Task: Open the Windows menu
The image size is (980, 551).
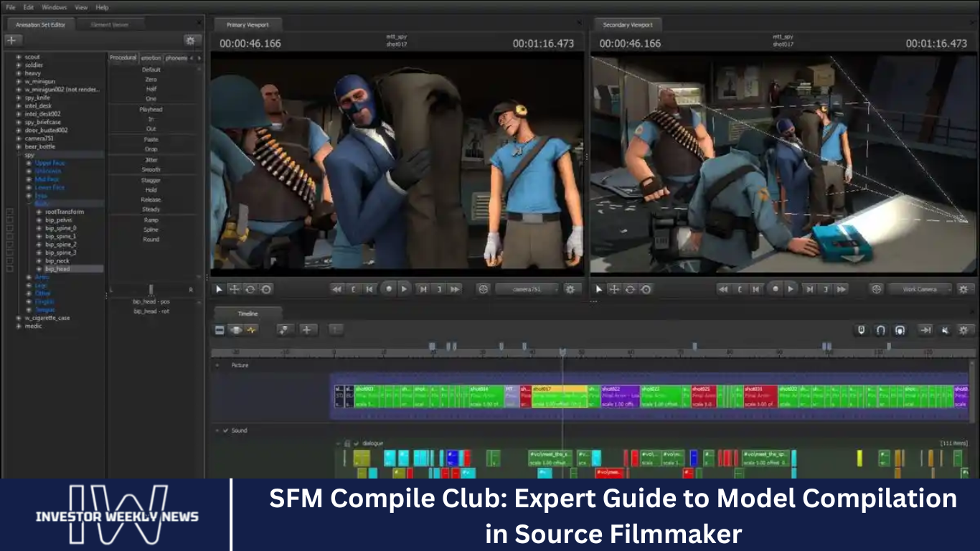Action: (x=55, y=7)
